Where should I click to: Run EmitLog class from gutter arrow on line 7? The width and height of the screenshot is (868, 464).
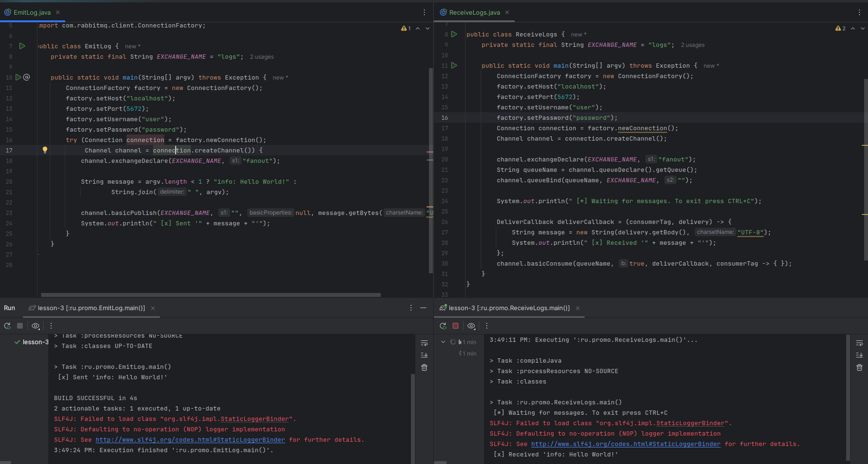[x=22, y=46]
